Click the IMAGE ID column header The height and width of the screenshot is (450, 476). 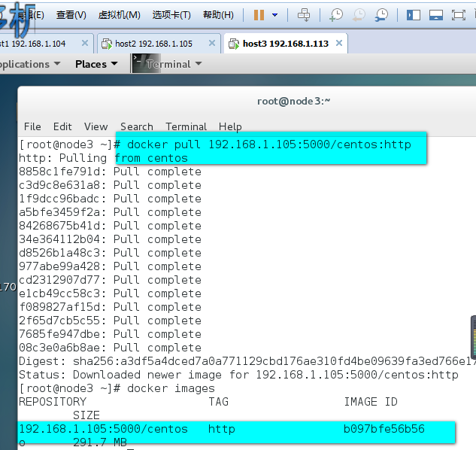(371, 402)
